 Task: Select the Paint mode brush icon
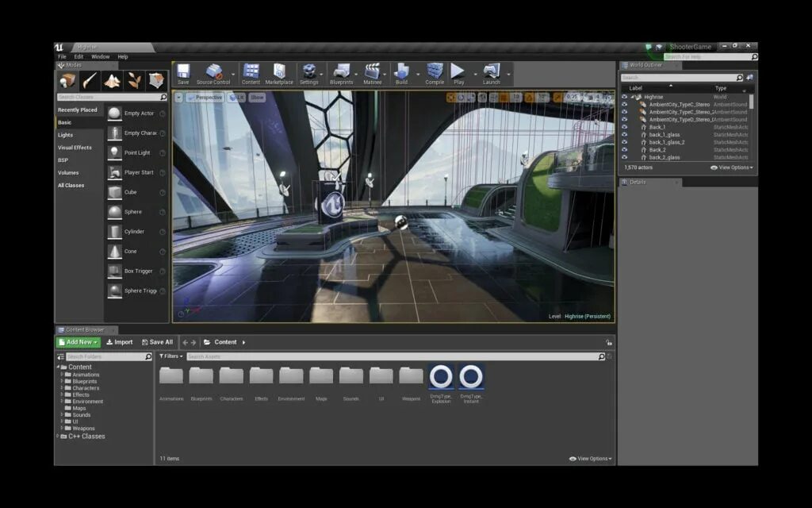[90, 80]
